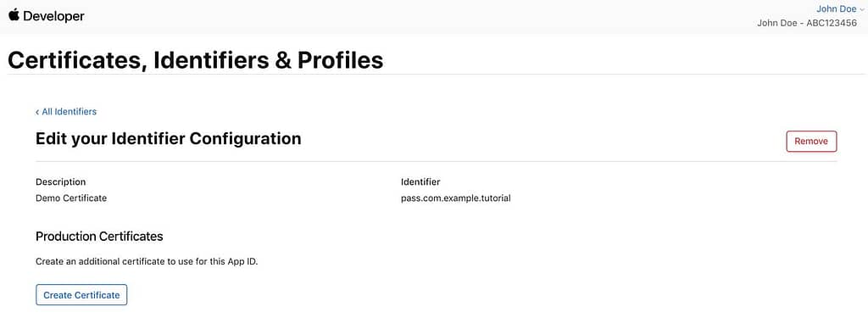Image resolution: width=868 pixels, height=318 pixels.
Task: Expand the chevron beside John Doe
Action: (861, 9)
